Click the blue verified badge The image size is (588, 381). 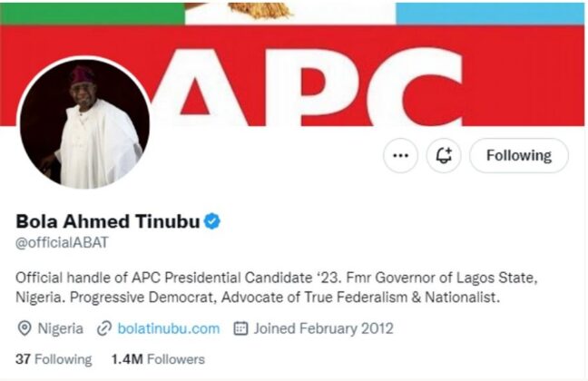[x=212, y=220]
